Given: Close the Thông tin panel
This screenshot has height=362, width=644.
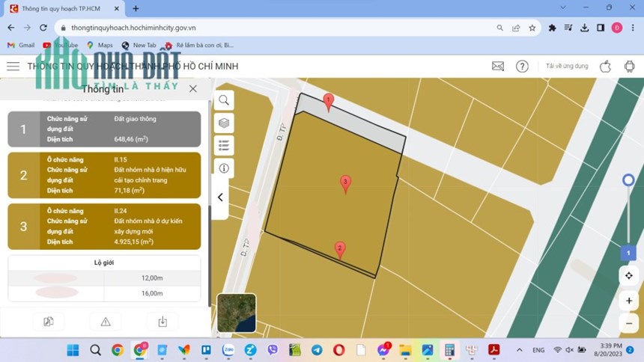Looking at the screenshot, I should [x=193, y=89].
